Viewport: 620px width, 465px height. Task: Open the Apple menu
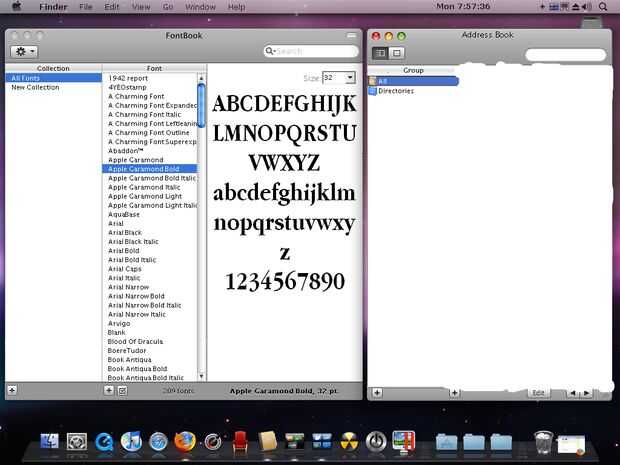tap(16, 6)
